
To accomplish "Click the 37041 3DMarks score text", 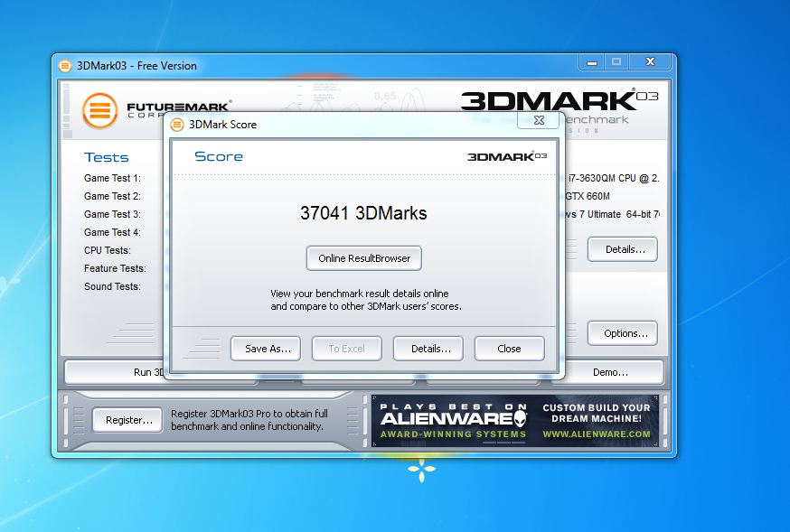I will pyautogui.click(x=363, y=213).
